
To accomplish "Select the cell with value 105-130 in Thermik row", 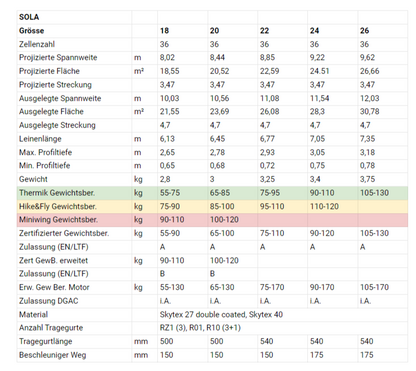I will (374, 193).
